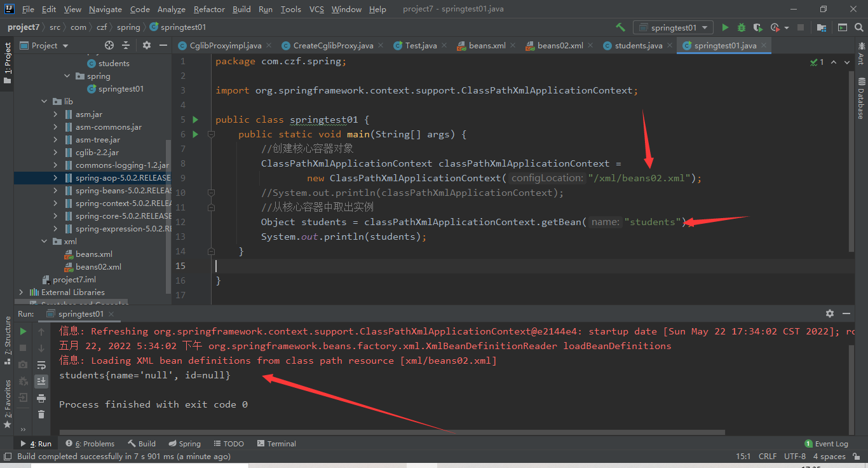Viewport: 868px width, 468px height.
Task: Toggle the 1: Project sidebar button
Action: [x=7, y=64]
